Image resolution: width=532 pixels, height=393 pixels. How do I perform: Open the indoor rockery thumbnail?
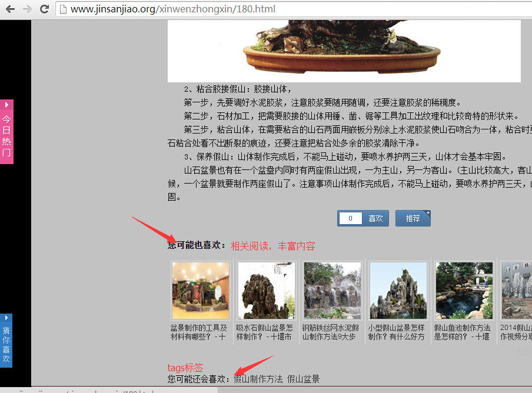click(200, 291)
